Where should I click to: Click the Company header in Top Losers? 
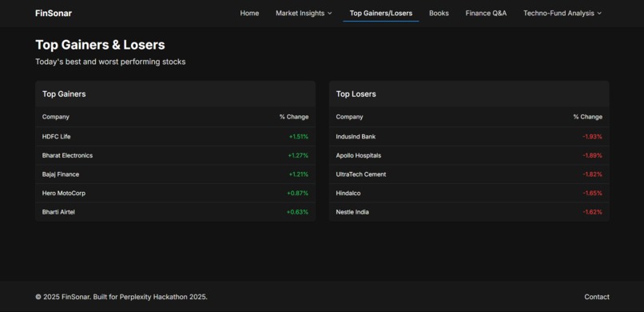coord(349,117)
